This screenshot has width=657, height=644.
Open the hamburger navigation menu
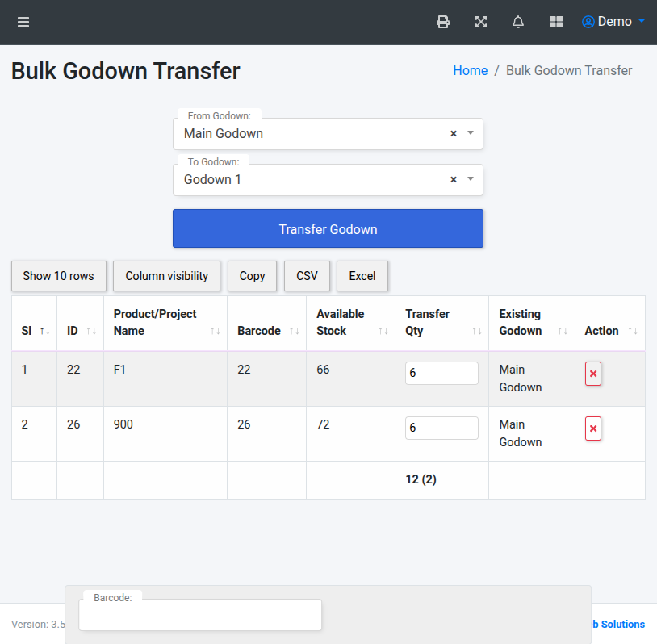tap(23, 22)
